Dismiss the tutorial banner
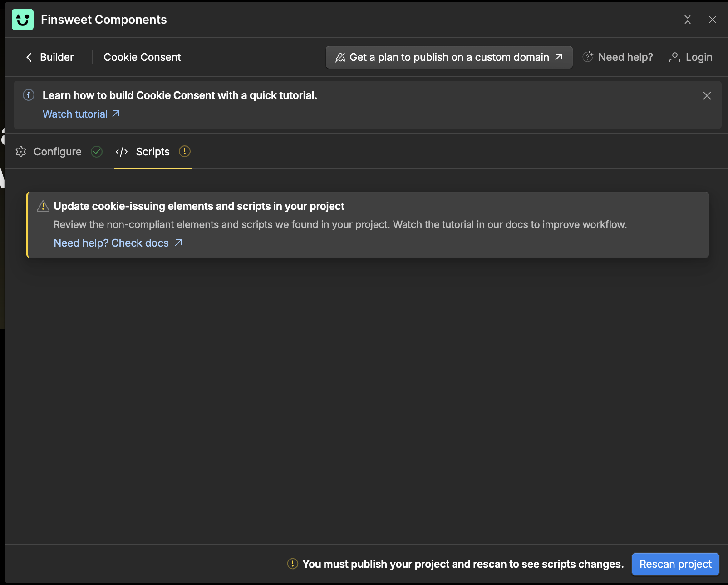The image size is (728, 585). click(707, 96)
